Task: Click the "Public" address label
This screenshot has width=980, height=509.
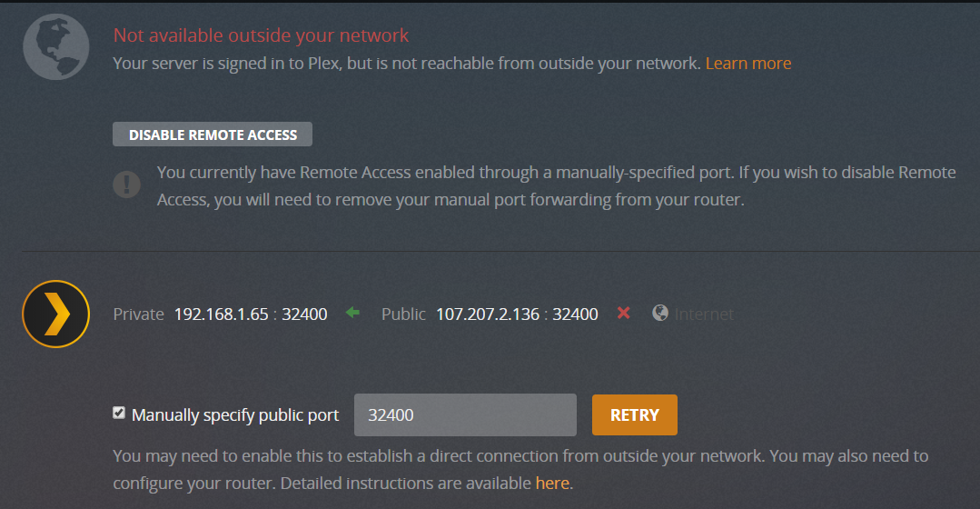Action: point(403,314)
